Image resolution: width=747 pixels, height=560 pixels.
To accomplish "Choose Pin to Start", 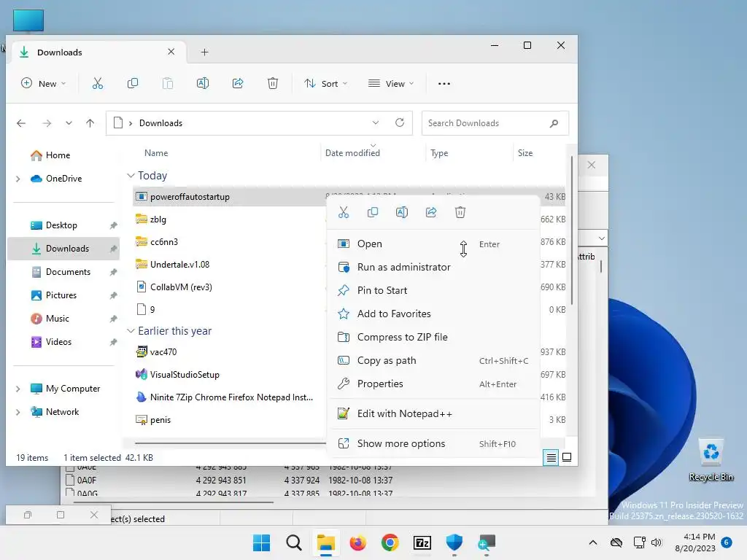I will pos(433,290).
